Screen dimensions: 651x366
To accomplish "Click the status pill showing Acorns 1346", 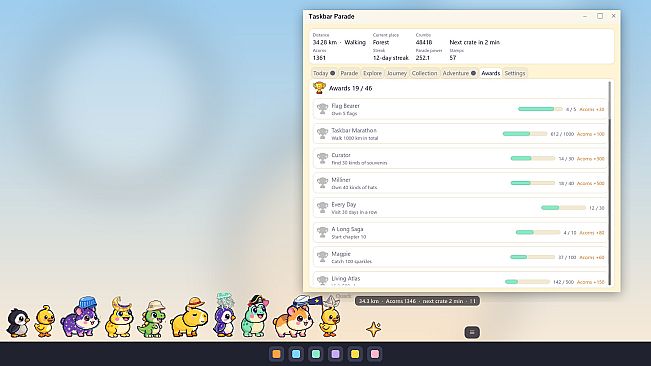I will point(417,301).
